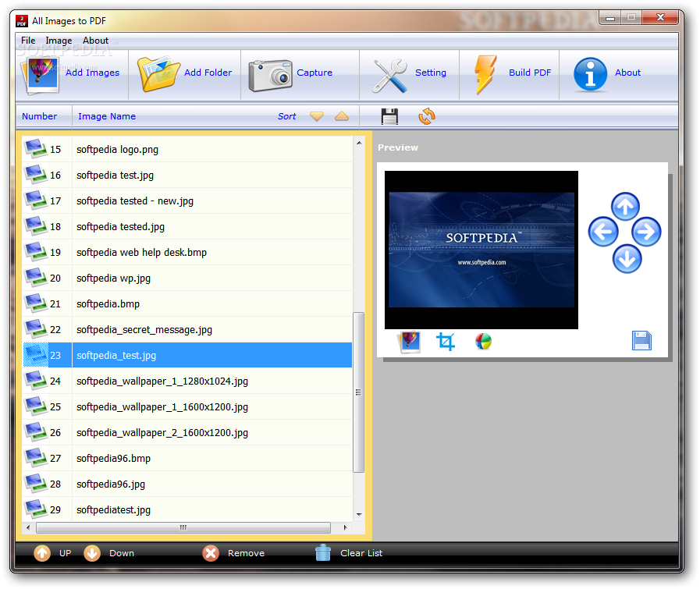
Task: Click the blue About info icon
Action: point(590,75)
